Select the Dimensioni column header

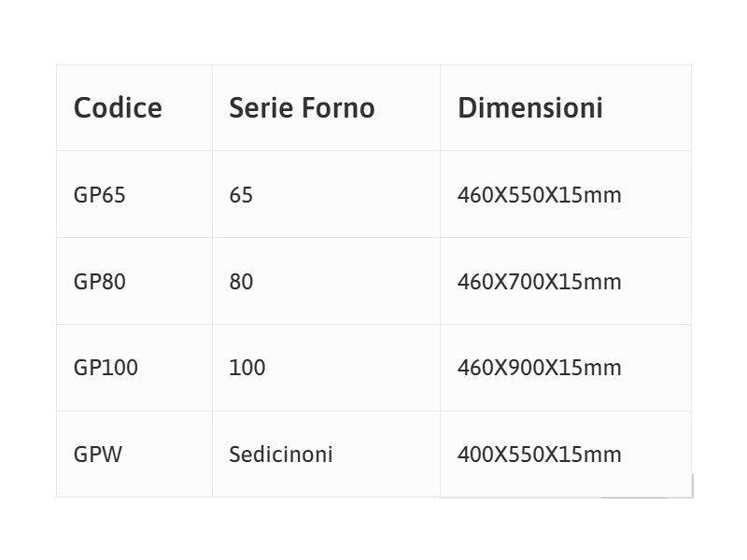tap(529, 108)
